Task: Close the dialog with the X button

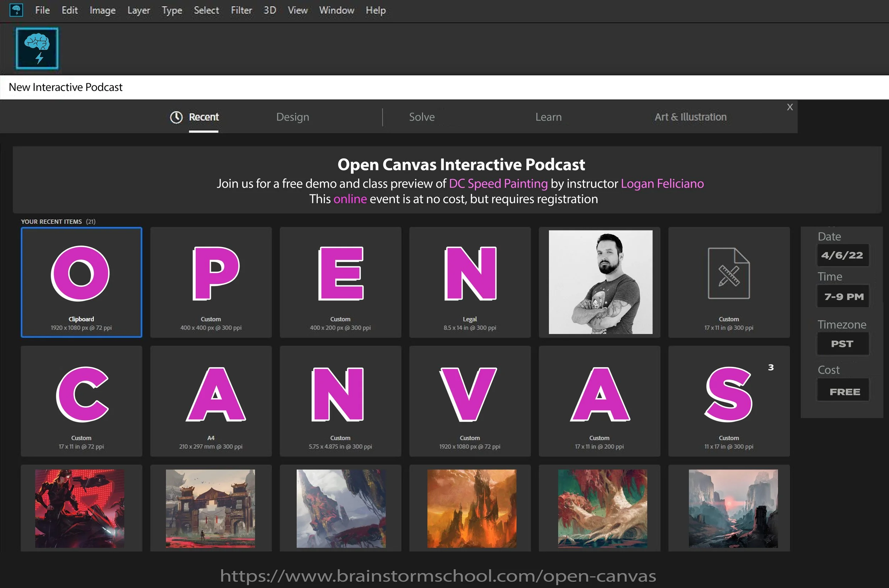Action: coord(789,107)
